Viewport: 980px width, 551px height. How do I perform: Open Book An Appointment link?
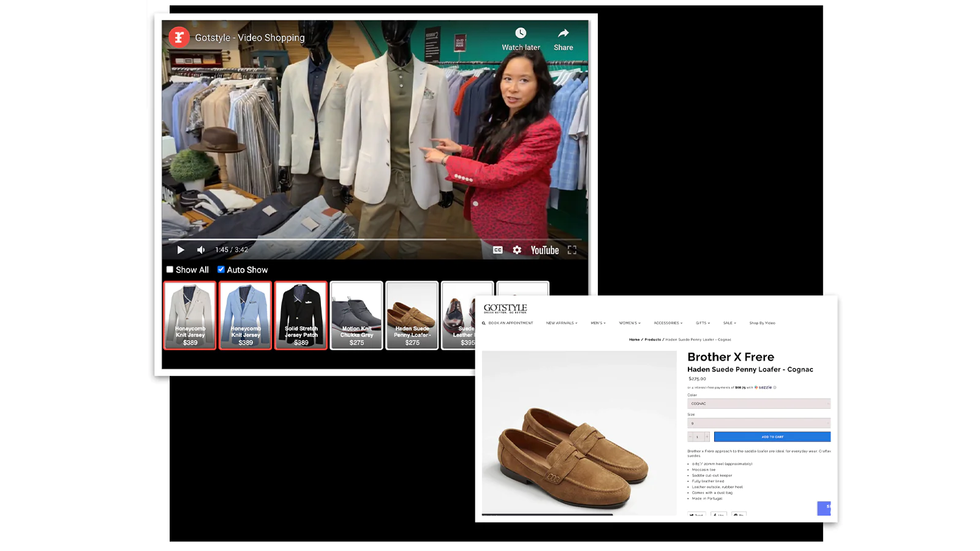pyautogui.click(x=511, y=323)
